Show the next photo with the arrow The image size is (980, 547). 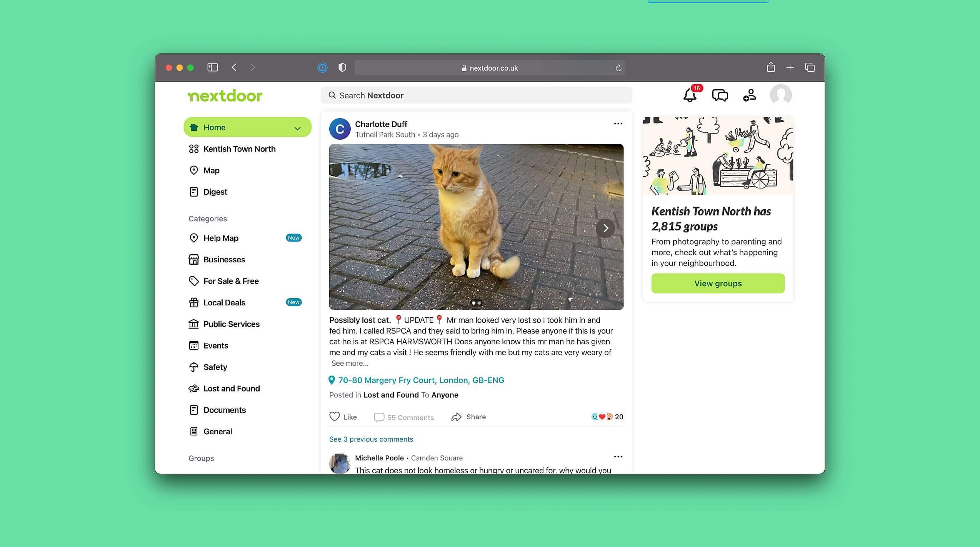[605, 228]
